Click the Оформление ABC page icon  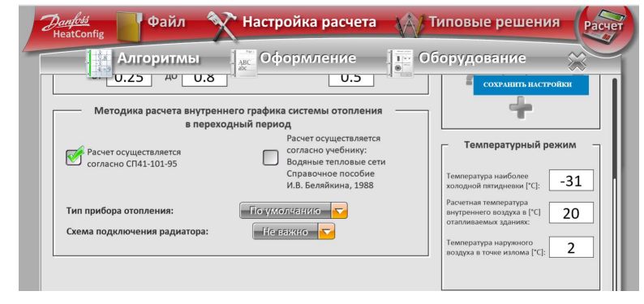(x=243, y=63)
